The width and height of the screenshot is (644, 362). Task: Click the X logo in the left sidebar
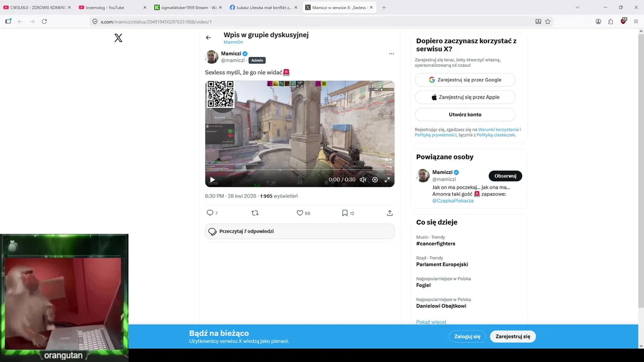[118, 38]
